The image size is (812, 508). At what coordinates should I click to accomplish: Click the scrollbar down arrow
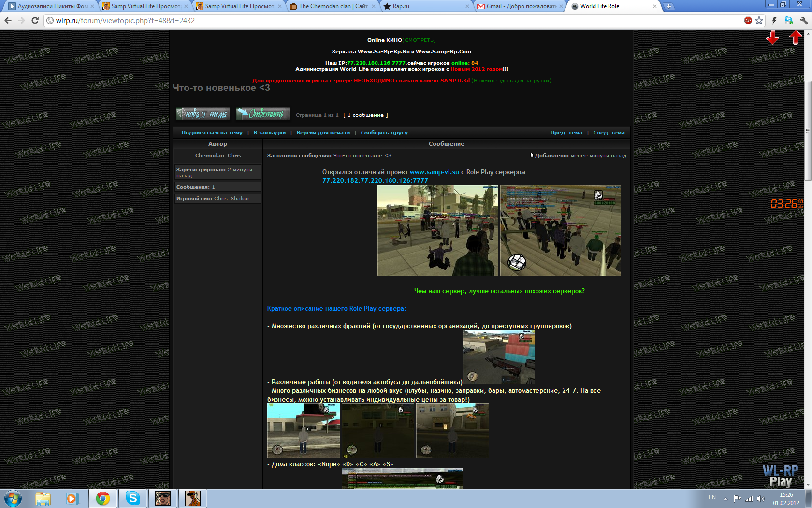(807, 484)
